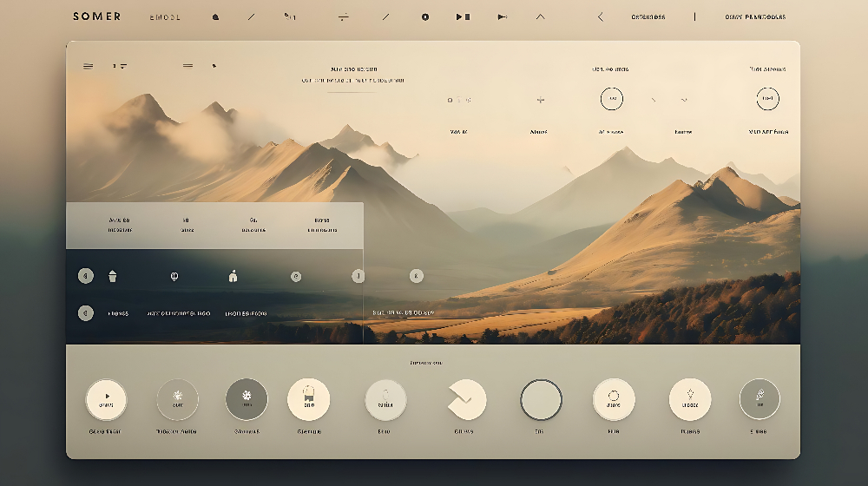The image size is (868, 486).
Task: Click the house icon in the dark panel
Action: tap(233, 277)
